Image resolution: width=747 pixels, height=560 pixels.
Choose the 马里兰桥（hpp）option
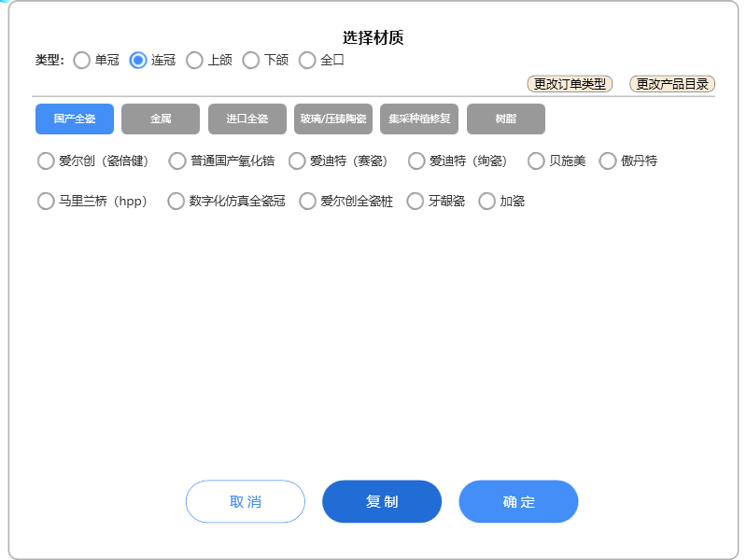point(46,202)
